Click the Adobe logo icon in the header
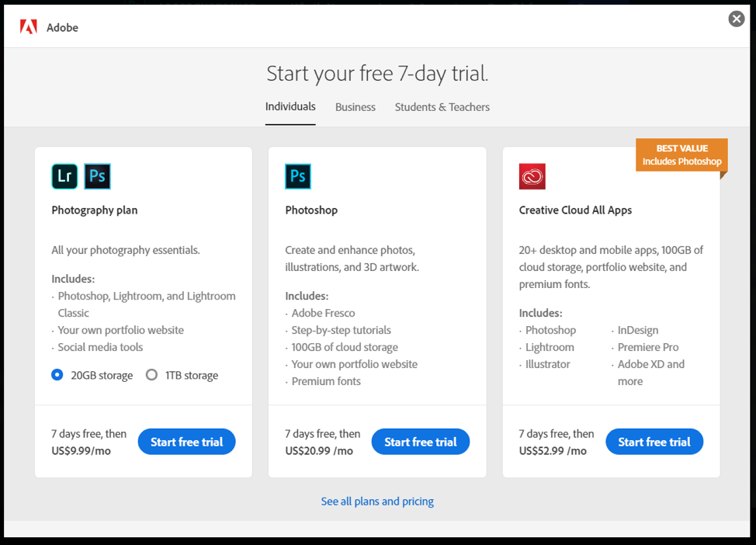This screenshot has width=756, height=545. click(29, 27)
